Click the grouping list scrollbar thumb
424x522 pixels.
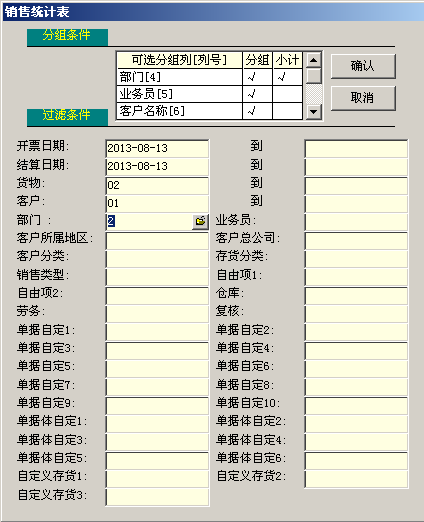313,76
